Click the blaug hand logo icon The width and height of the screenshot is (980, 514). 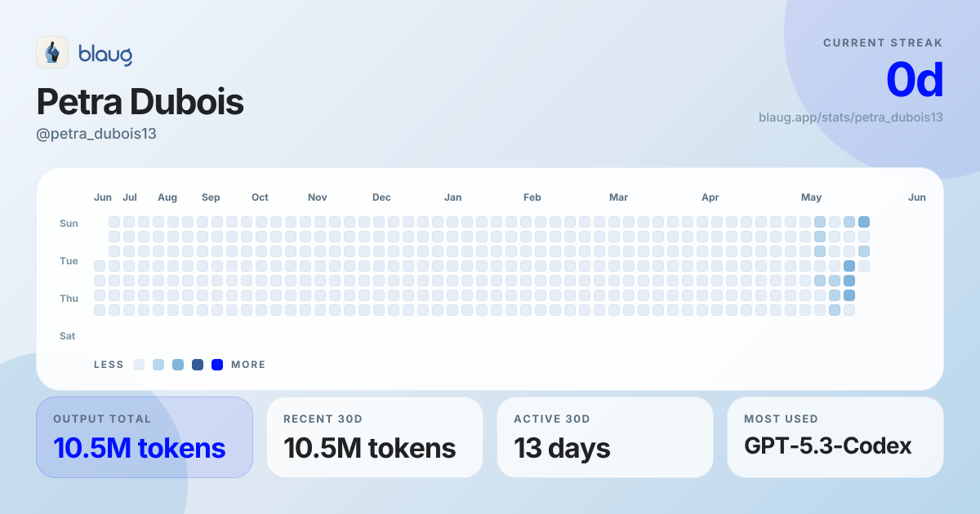coord(52,52)
